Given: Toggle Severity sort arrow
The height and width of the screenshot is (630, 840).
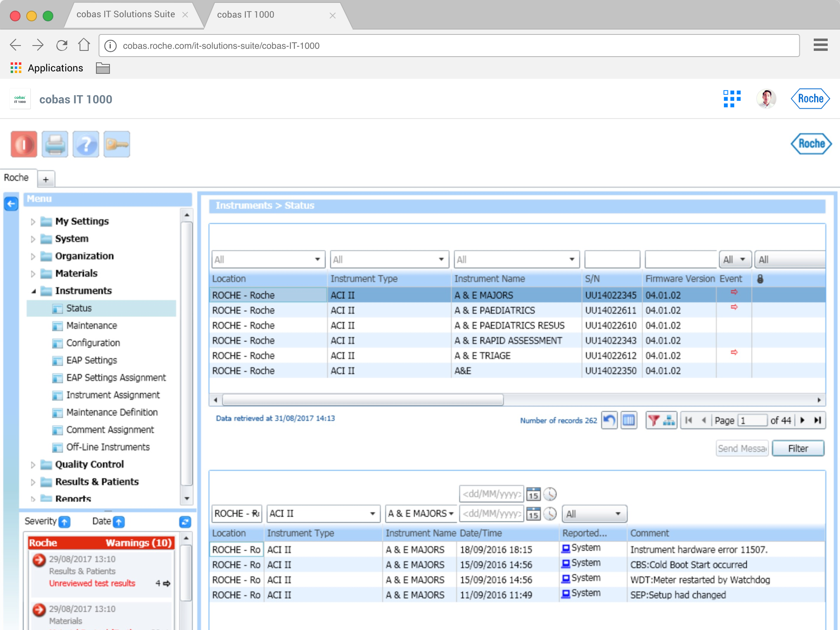Looking at the screenshot, I should tap(64, 522).
